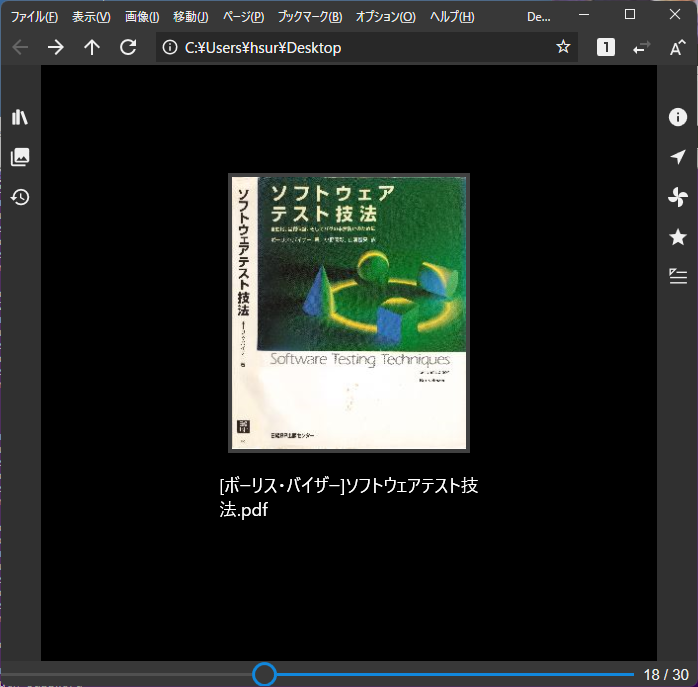Toggle single page mode button
The image size is (698, 687).
606,47
